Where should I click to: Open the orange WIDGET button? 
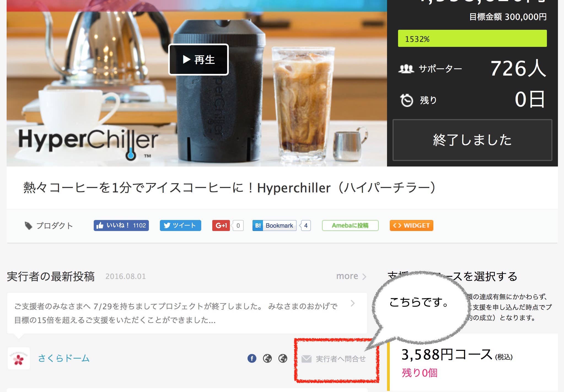pos(411,225)
